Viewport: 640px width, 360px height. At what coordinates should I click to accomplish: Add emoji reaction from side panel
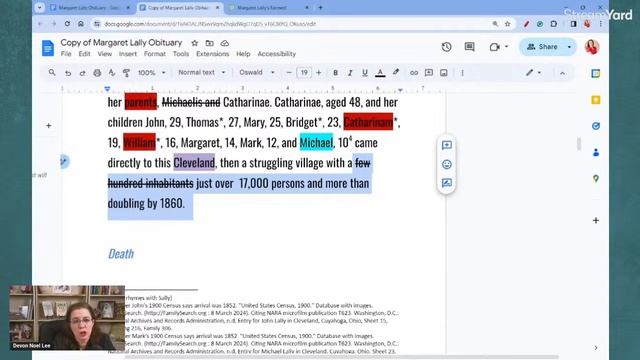pos(447,164)
